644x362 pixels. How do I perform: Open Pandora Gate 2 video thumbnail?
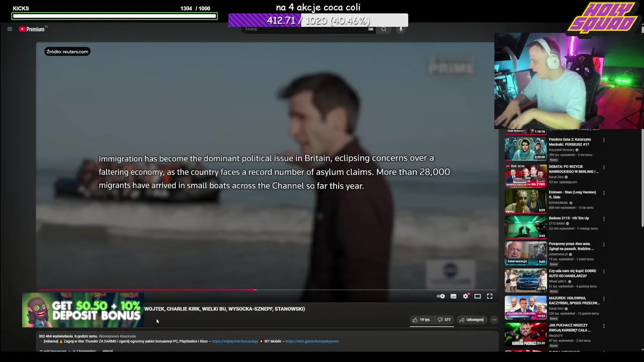pos(526,148)
